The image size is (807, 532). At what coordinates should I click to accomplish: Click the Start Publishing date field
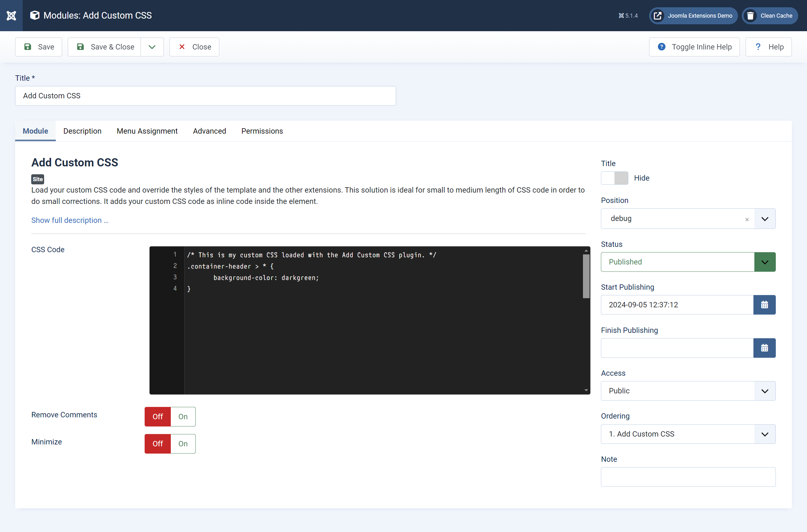coord(677,305)
